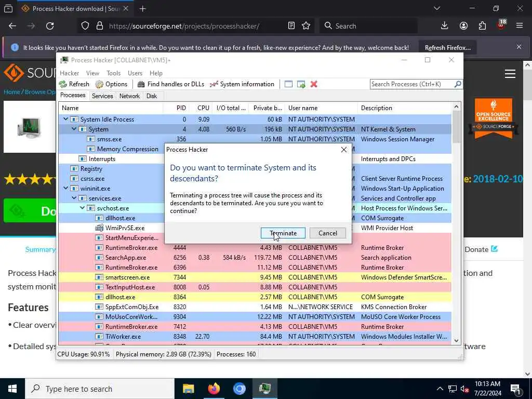Image resolution: width=532 pixels, height=399 pixels.
Task: Switch to the Network tab
Action: 129,96
